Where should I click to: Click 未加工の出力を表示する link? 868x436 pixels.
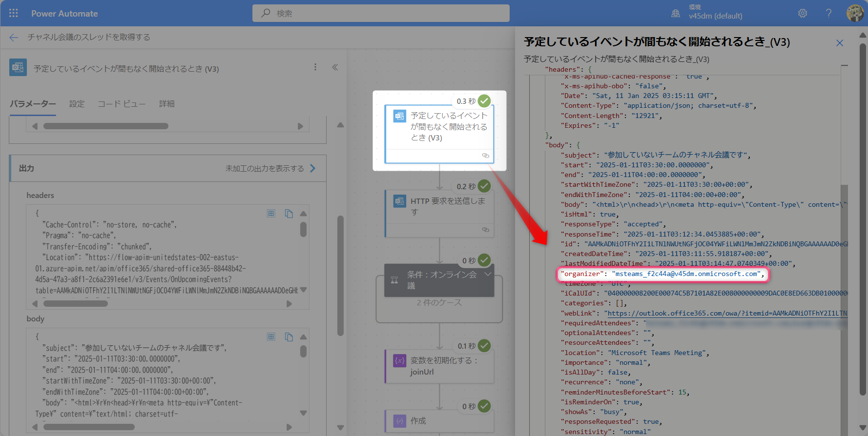coord(270,168)
